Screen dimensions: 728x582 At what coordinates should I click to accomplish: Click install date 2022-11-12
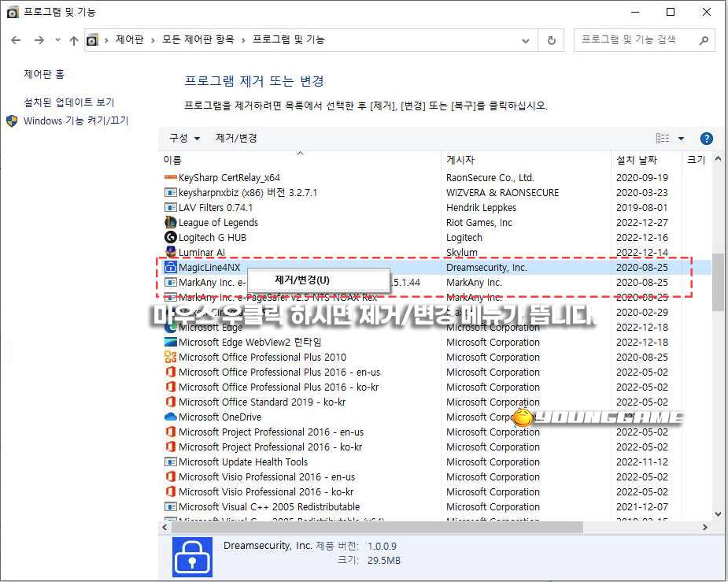coord(642,462)
